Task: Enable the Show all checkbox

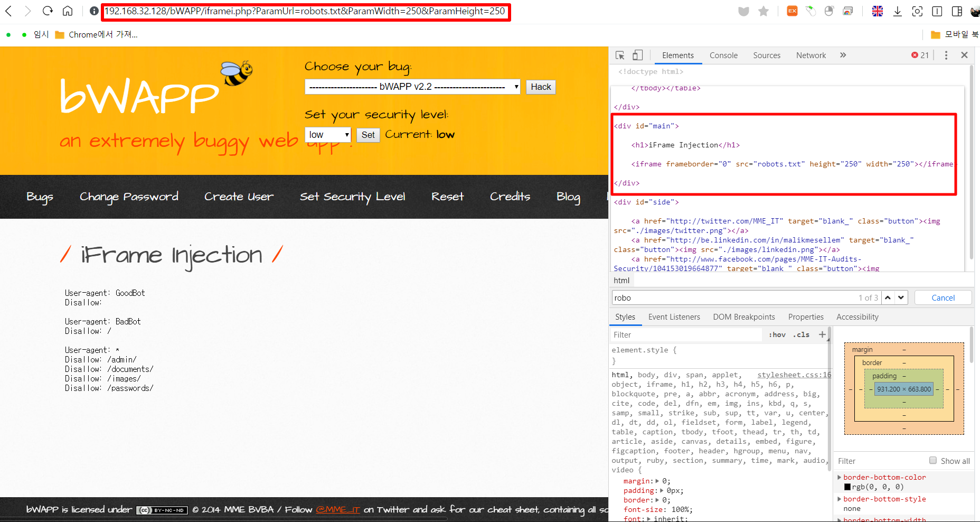Action: 933,460
